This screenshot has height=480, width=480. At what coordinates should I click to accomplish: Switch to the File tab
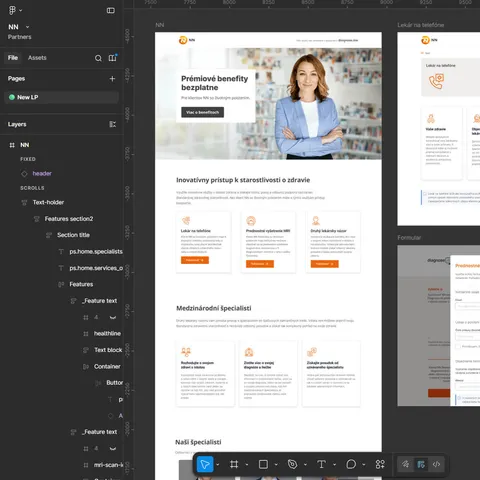[13, 58]
